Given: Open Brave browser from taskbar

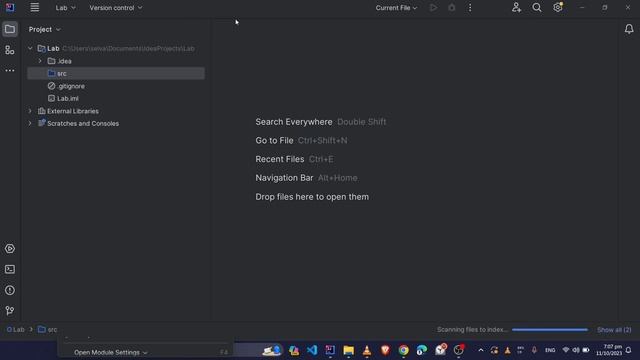Looking at the screenshot, I should [385, 350].
